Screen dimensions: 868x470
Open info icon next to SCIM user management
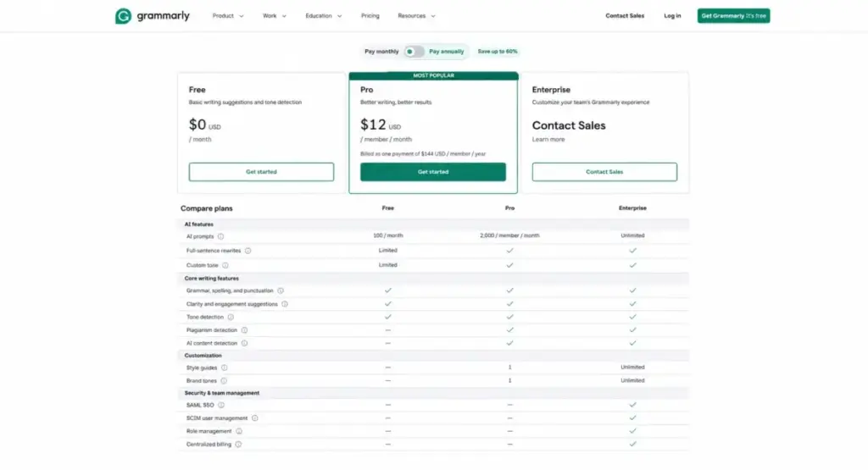click(x=254, y=418)
